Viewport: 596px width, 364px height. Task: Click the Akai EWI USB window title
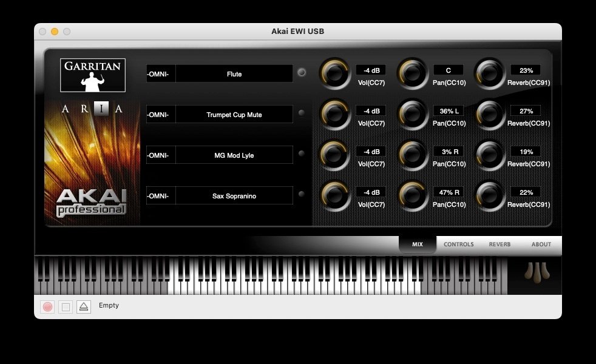pyautogui.click(x=297, y=32)
